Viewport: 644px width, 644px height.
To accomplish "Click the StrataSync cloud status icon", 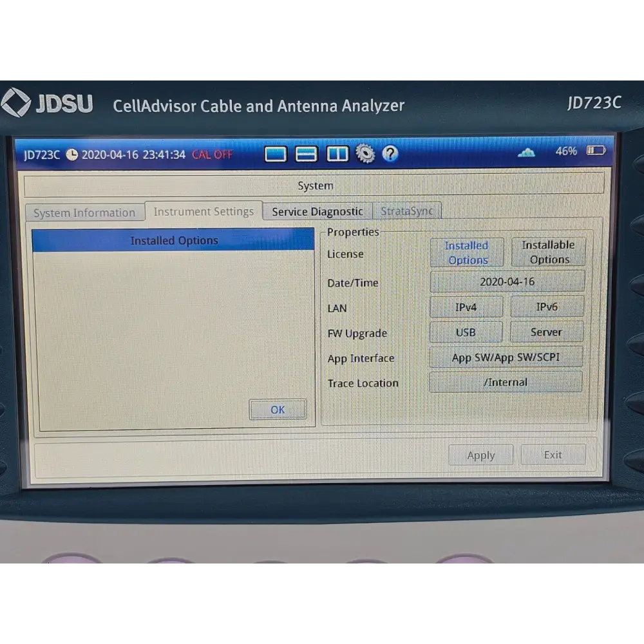I will (526, 153).
